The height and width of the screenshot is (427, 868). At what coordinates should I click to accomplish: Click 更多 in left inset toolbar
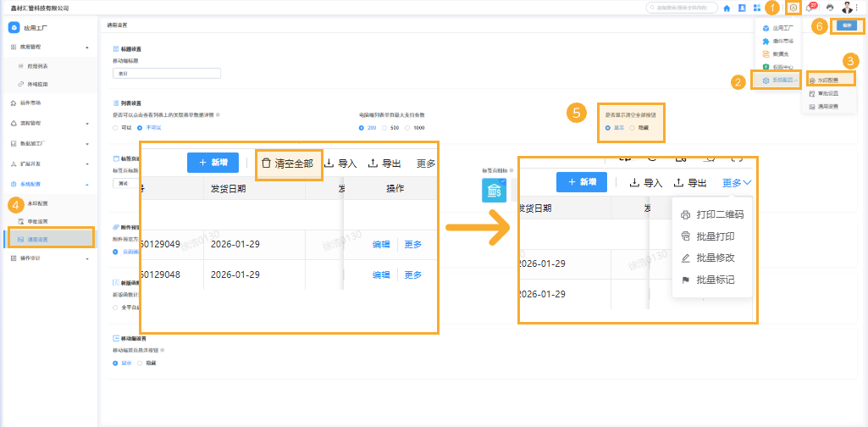426,164
